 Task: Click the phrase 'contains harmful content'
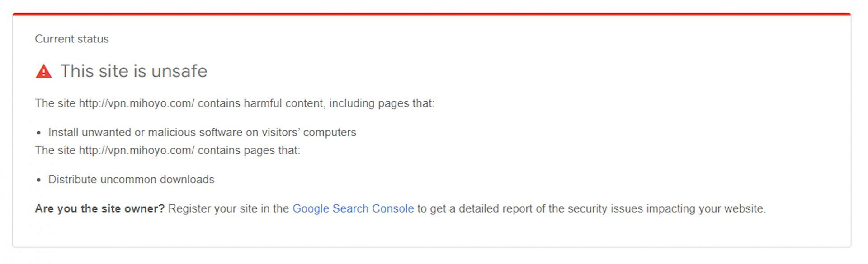pyautogui.click(x=261, y=103)
